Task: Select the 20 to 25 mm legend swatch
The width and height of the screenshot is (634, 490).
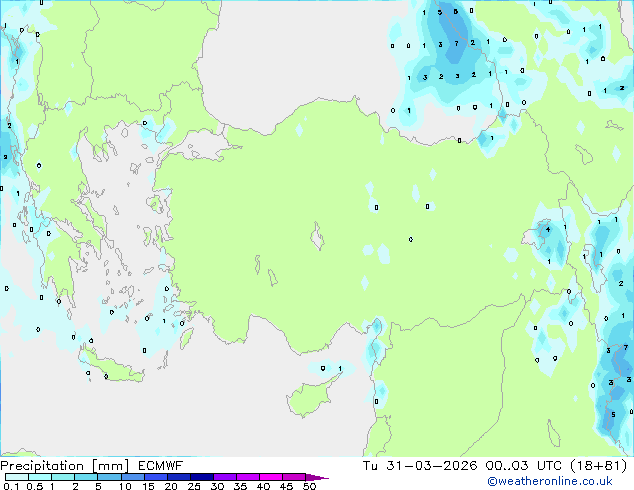Action: [x=179, y=477]
